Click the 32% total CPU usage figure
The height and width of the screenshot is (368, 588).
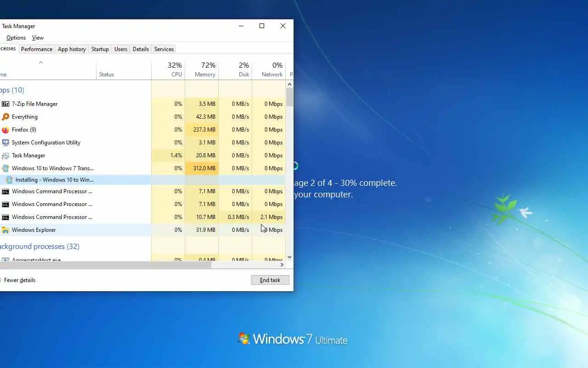tap(175, 65)
